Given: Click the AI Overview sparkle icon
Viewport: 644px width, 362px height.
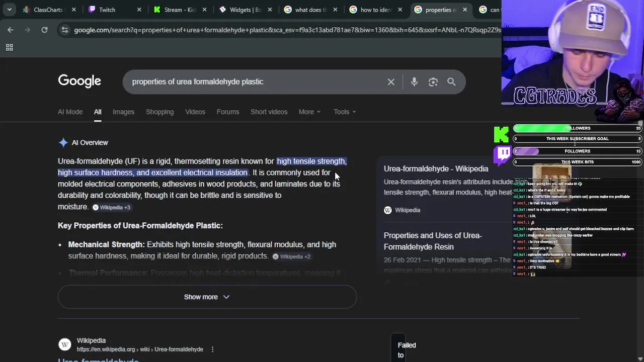Looking at the screenshot, I should coord(63,143).
